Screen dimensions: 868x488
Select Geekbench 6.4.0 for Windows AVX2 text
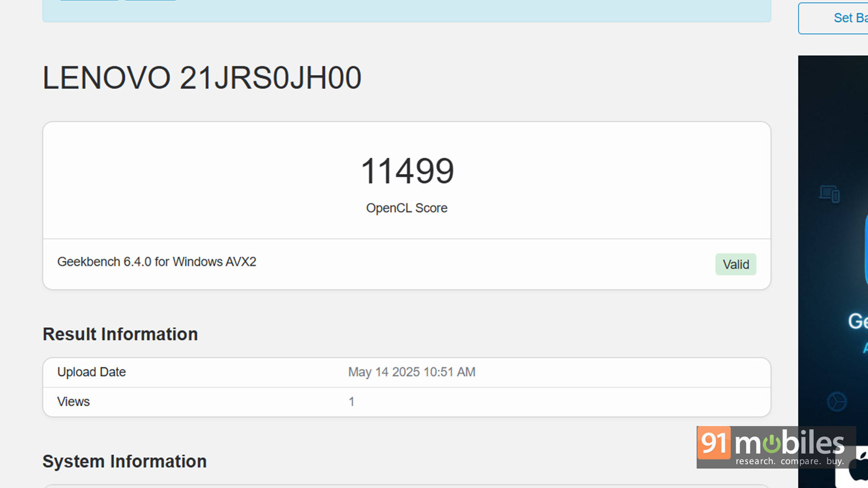coord(156,262)
